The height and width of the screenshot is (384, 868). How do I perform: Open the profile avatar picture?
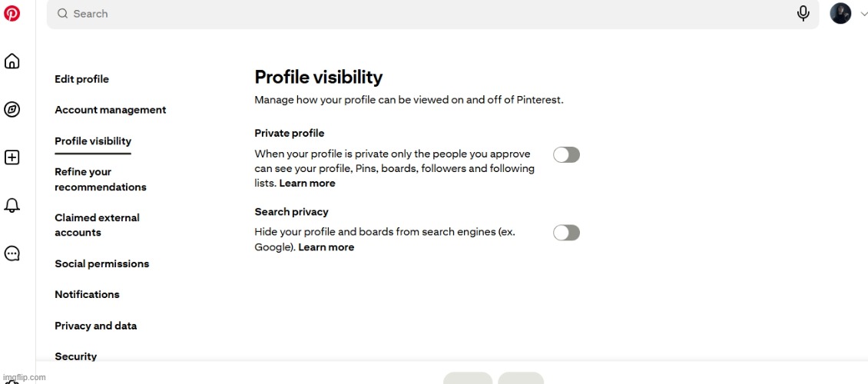coord(840,13)
